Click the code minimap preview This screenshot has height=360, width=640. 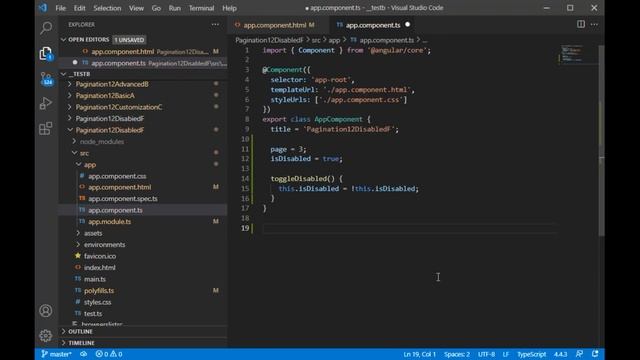click(572, 54)
